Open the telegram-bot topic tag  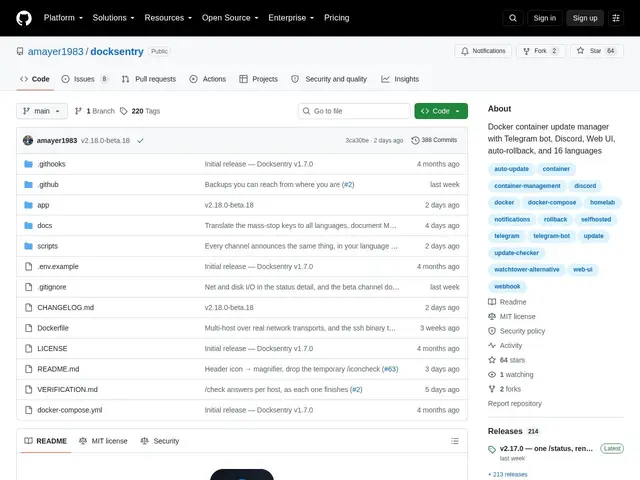tap(551, 236)
